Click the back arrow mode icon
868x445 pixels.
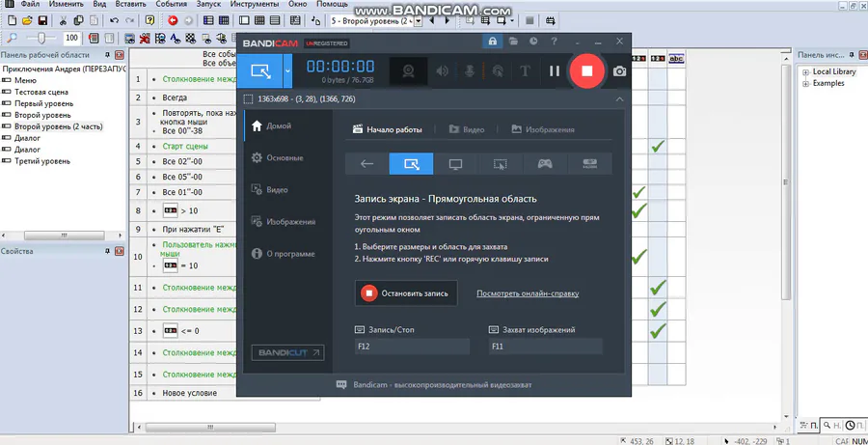[366, 164]
